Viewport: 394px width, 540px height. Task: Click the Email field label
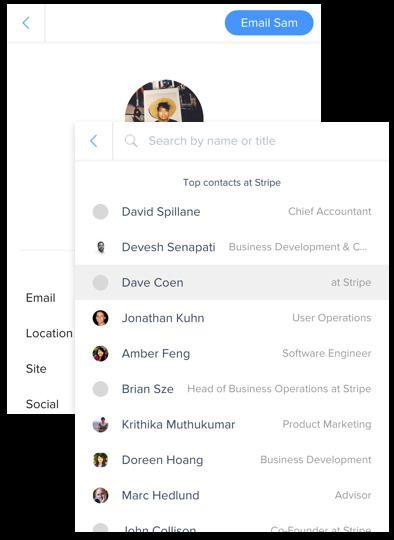[x=41, y=298]
